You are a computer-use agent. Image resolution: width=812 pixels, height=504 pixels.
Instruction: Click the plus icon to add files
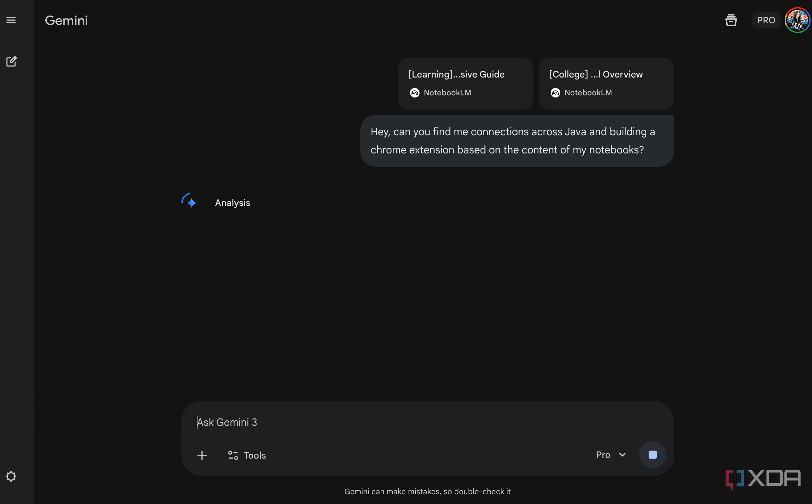point(202,455)
